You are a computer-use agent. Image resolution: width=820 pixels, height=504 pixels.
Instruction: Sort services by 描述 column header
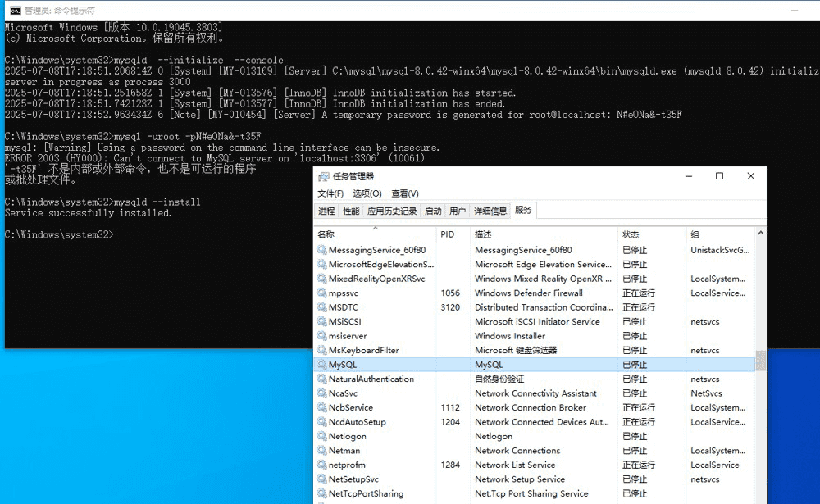(x=544, y=234)
